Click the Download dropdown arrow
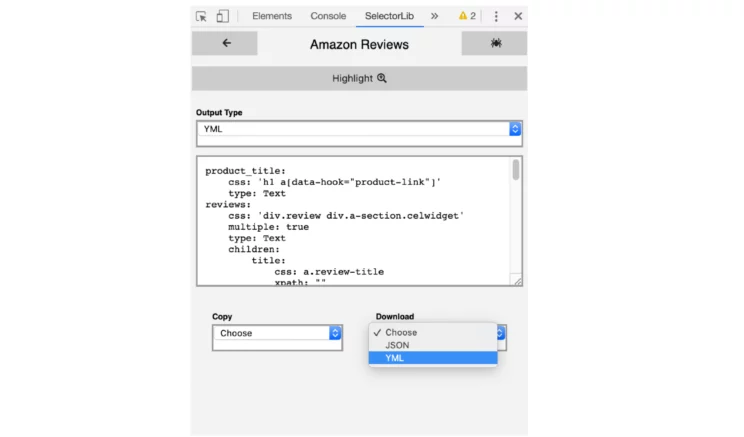The width and height of the screenshot is (744, 437). click(501, 333)
